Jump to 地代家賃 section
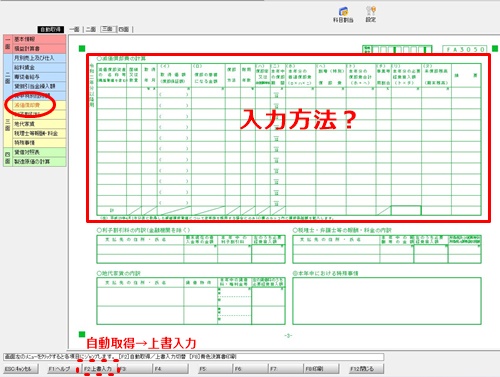Image resolution: width=500 pixels, height=377 pixels. click(39, 124)
